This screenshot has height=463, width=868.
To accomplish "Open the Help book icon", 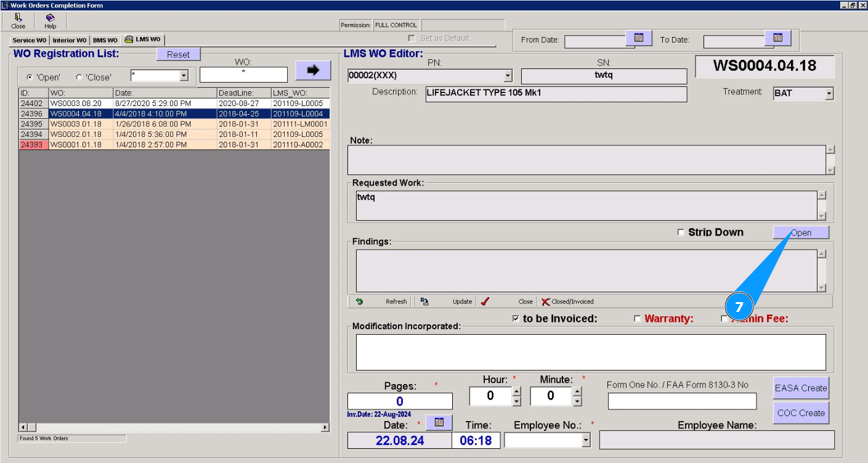I will click(x=50, y=18).
